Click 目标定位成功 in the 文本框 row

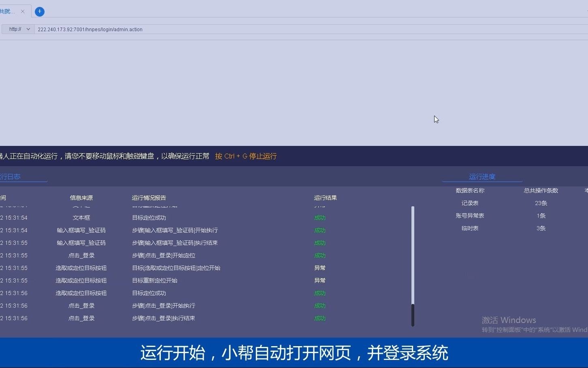[x=149, y=218]
